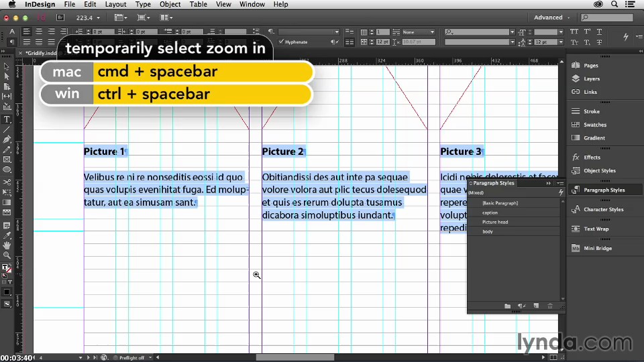Screen dimensions: 644x362
Task: Open the Advanced workspace dropdown
Action: (551, 17)
